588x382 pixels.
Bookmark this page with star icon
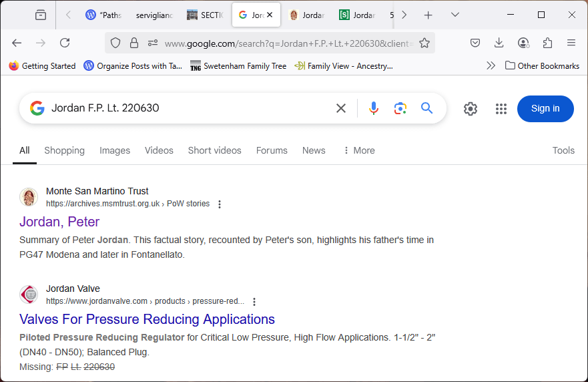tap(424, 43)
